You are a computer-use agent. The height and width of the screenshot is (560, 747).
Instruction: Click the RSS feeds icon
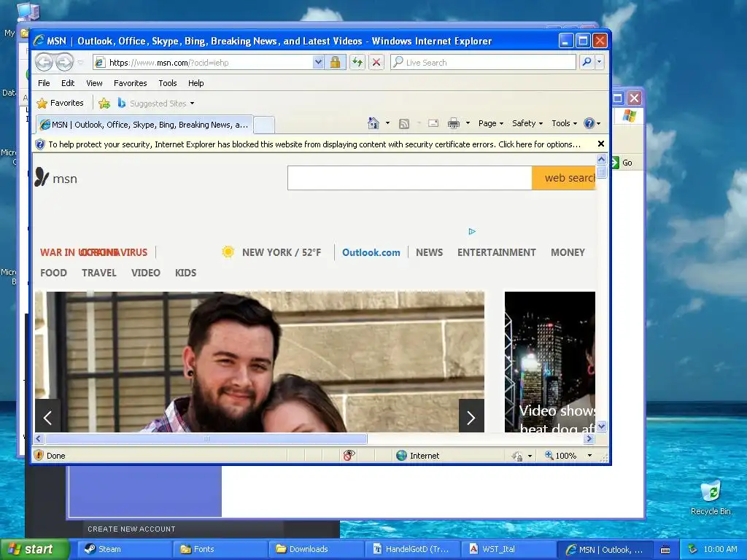404,124
